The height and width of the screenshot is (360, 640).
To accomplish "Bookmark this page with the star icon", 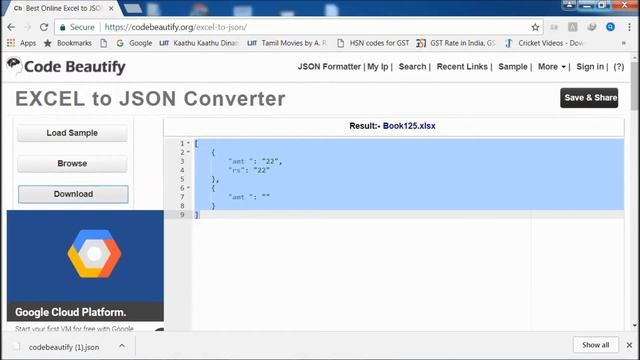I will tap(535, 27).
